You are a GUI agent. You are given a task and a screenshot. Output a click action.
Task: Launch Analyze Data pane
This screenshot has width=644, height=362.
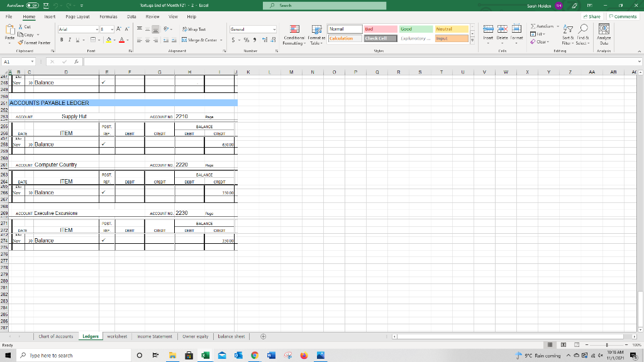(604, 35)
